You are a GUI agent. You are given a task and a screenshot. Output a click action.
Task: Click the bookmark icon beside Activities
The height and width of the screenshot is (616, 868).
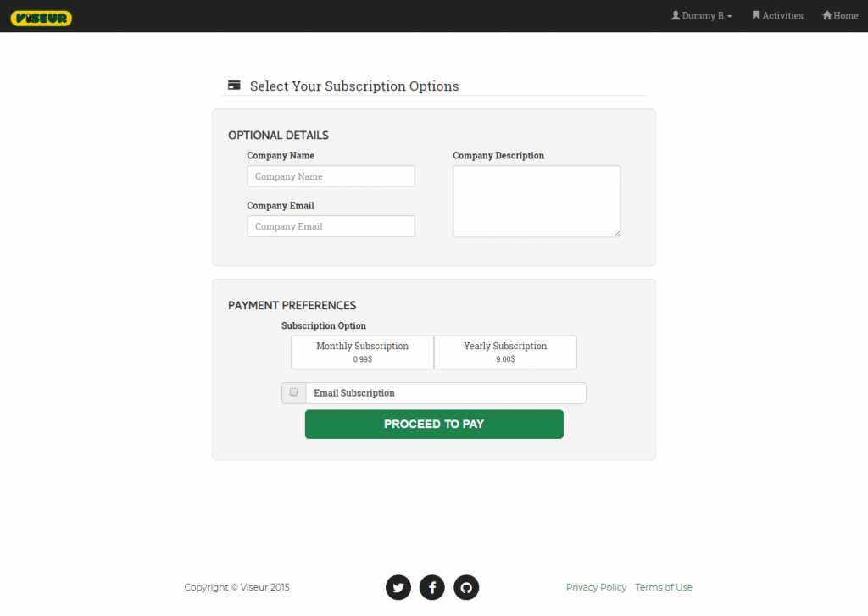tap(756, 15)
